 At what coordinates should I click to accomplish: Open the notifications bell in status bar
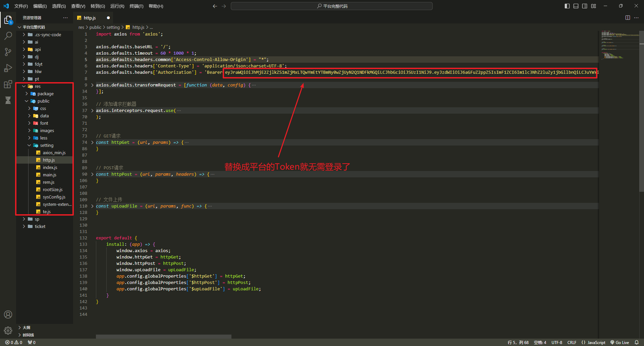(637, 342)
